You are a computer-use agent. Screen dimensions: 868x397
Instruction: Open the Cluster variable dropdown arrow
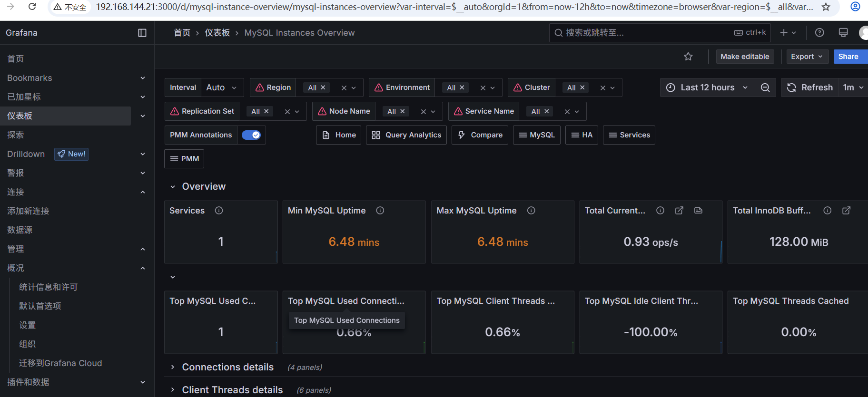pyautogui.click(x=612, y=88)
